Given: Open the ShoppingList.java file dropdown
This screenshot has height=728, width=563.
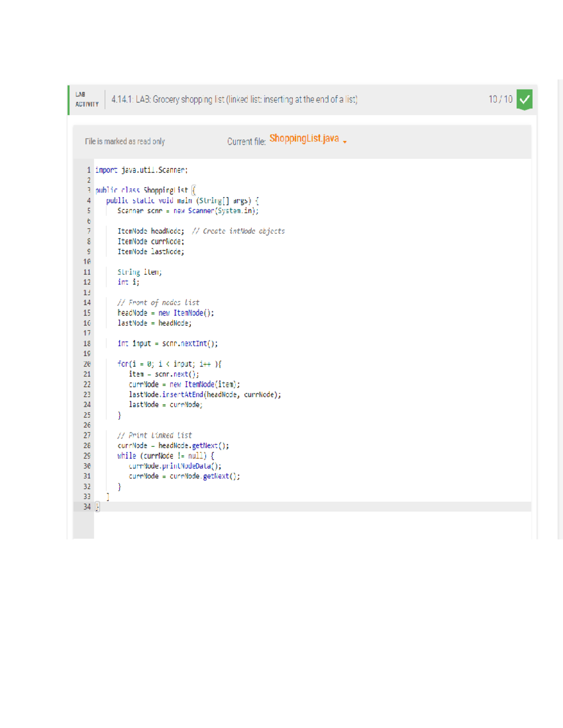Looking at the screenshot, I should pos(304,139).
